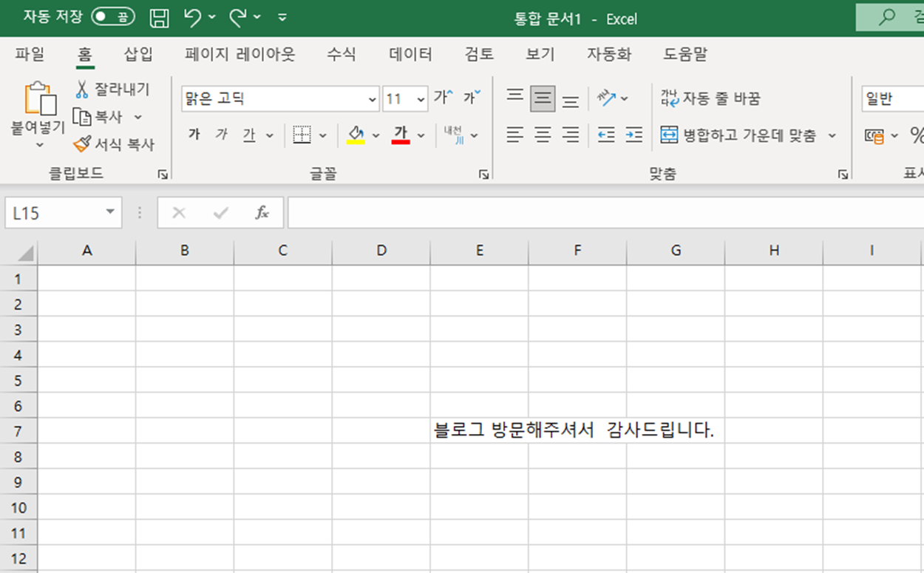This screenshot has width=924, height=573.
Task: Click the Redo arrow icon
Action: pyautogui.click(x=238, y=17)
